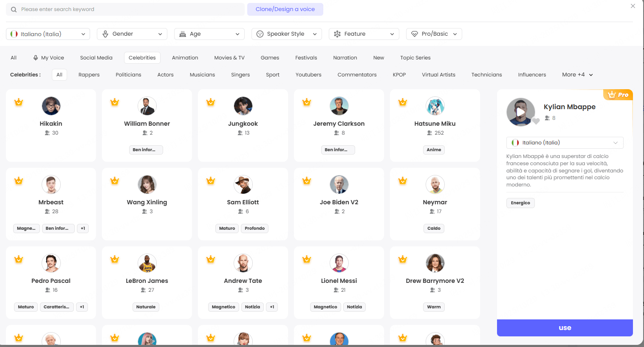Favorite Kylian Mbappe with the heart icon
This screenshot has height=347, width=644.
(x=536, y=121)
